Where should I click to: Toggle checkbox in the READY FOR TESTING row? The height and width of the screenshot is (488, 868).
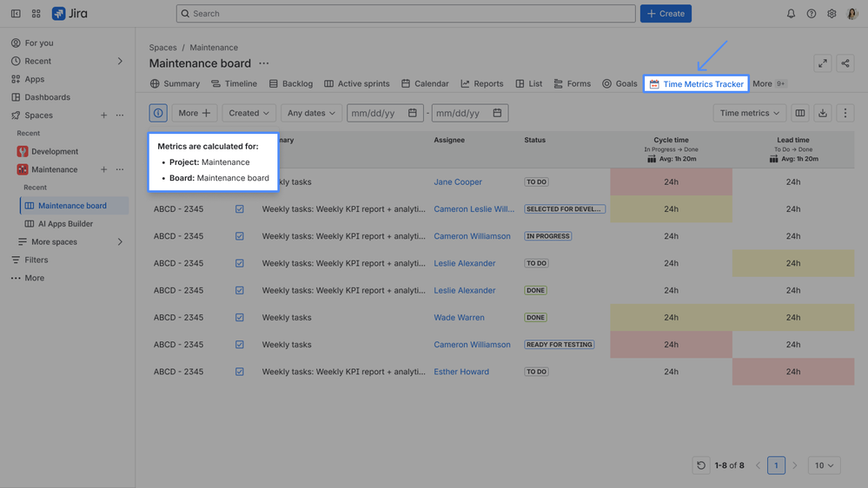(x=239, y=345)
